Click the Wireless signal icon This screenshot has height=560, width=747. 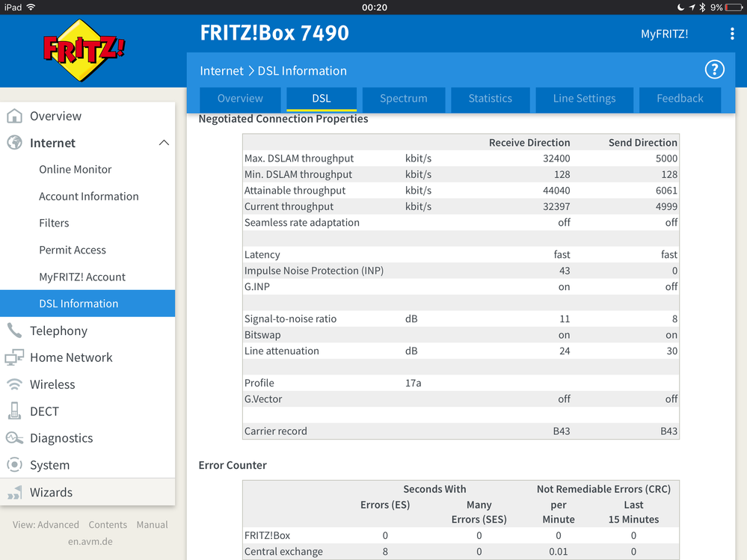tap(14, 384)
